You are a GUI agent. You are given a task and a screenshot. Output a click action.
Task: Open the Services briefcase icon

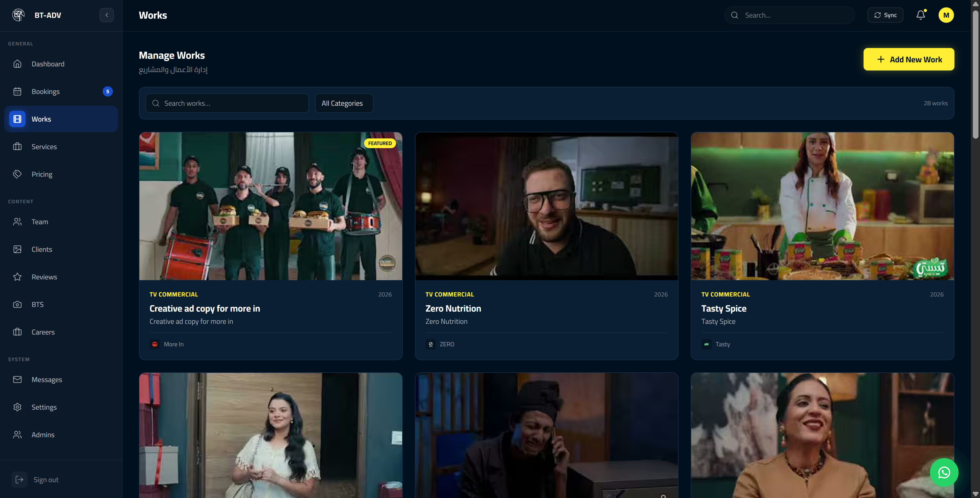coord(18,147)
